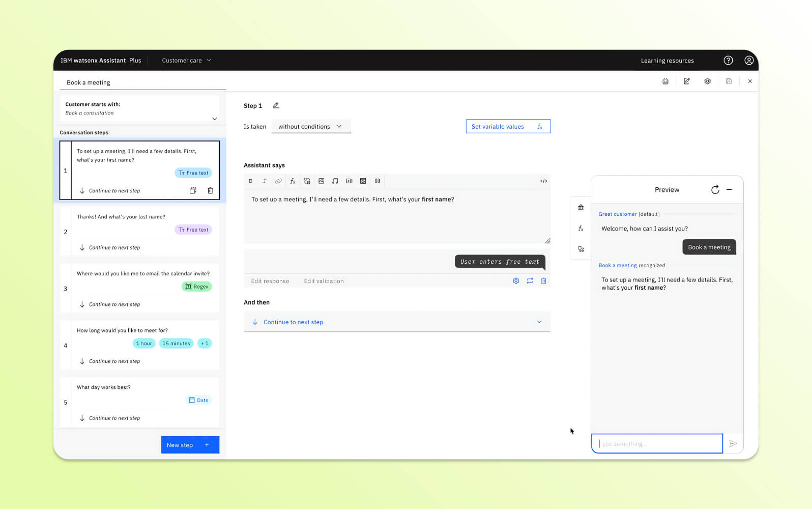Screen dimensions: 812x509
Task: Click the option response icon next to fx
Action: (x=307, y=181)
